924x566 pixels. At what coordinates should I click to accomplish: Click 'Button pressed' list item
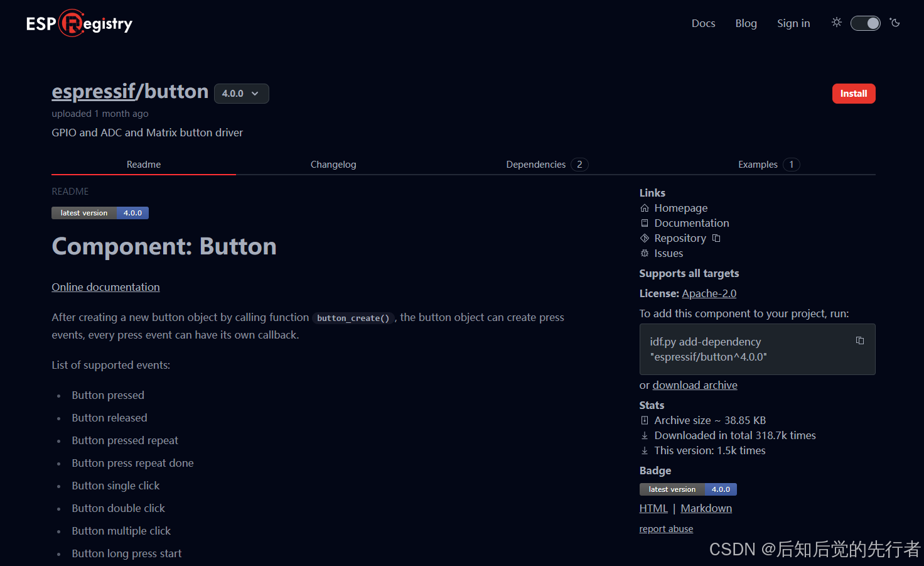pos(108,395)
